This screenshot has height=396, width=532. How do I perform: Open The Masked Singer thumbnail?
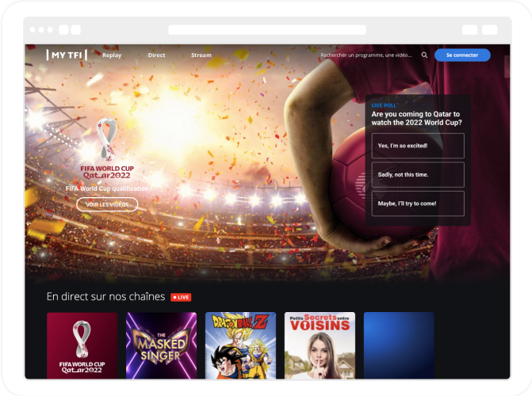point(161,345)
